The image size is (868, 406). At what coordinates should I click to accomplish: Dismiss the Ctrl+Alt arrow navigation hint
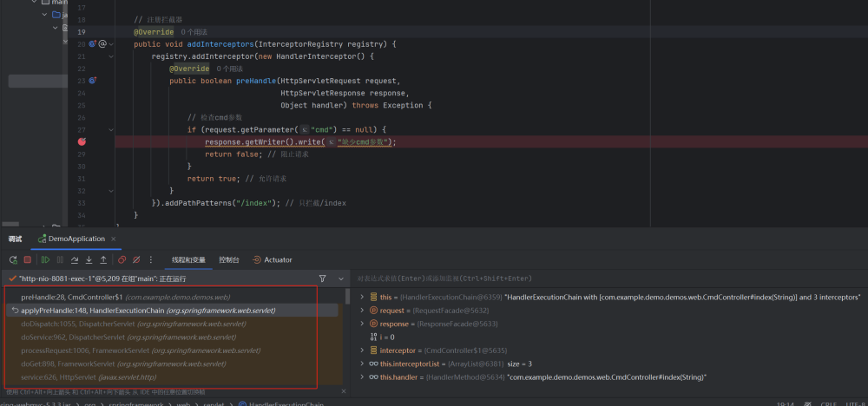(344, 391)
